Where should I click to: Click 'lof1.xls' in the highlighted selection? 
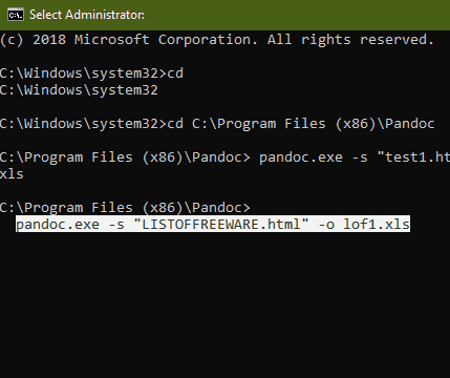click(x=376, y=224)
